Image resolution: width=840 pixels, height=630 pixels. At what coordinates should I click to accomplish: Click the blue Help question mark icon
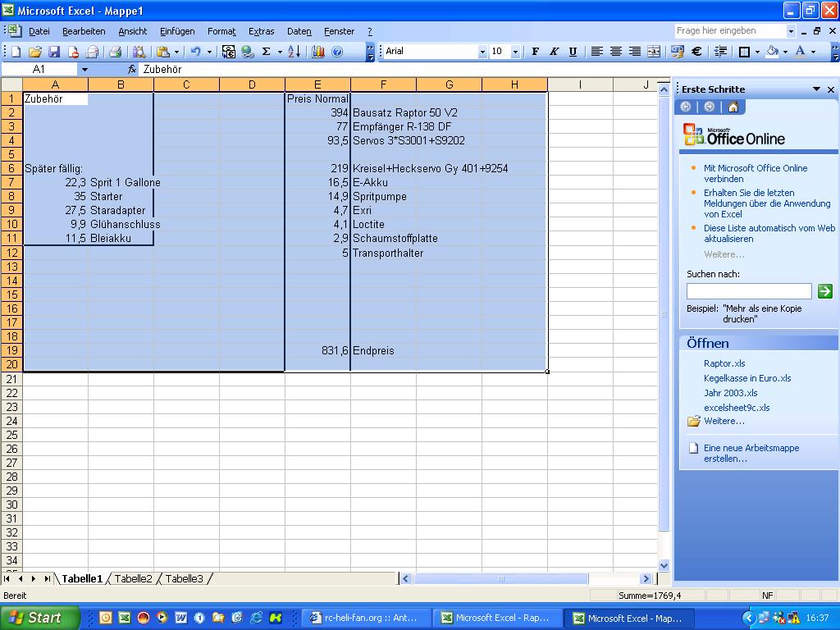337,52
